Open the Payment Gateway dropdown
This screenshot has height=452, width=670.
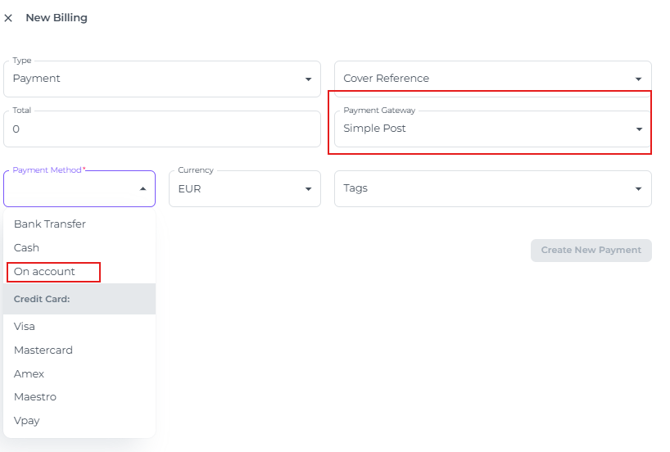click(x=492, y=129)
